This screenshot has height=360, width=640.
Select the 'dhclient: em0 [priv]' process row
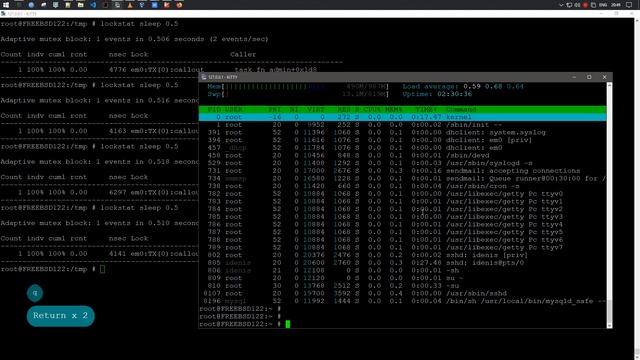(x=402, y=140)
